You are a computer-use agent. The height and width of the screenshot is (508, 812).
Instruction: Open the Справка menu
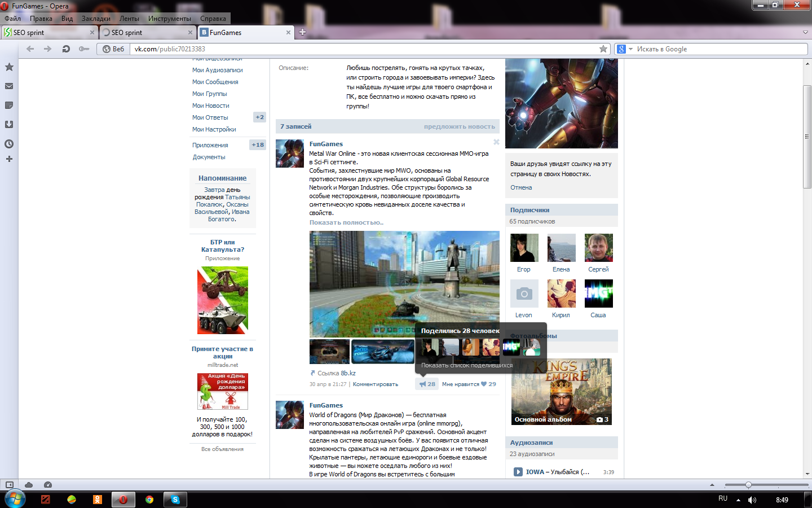coord(213,19)
